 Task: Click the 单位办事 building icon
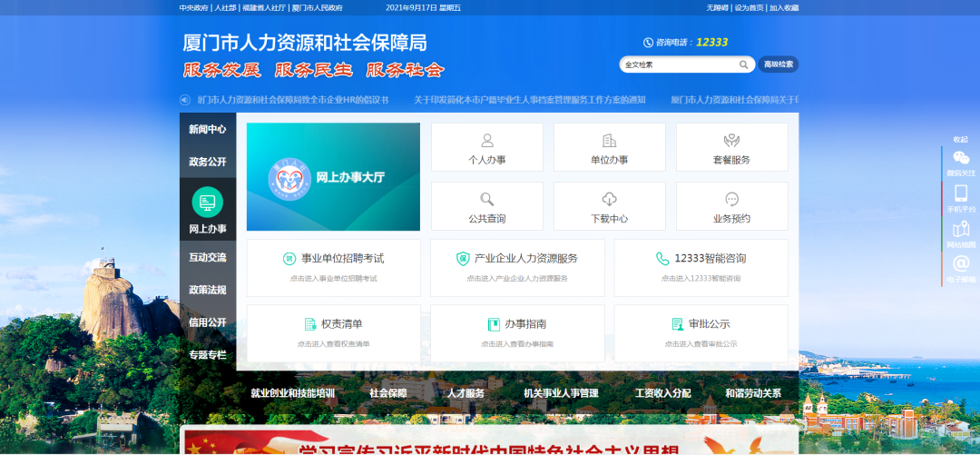(x=610, y=140)
